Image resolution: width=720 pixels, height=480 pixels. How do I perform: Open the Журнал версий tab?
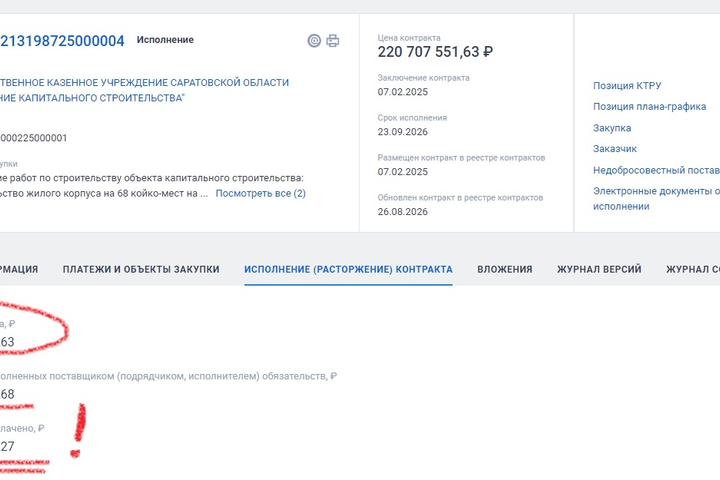599,269
